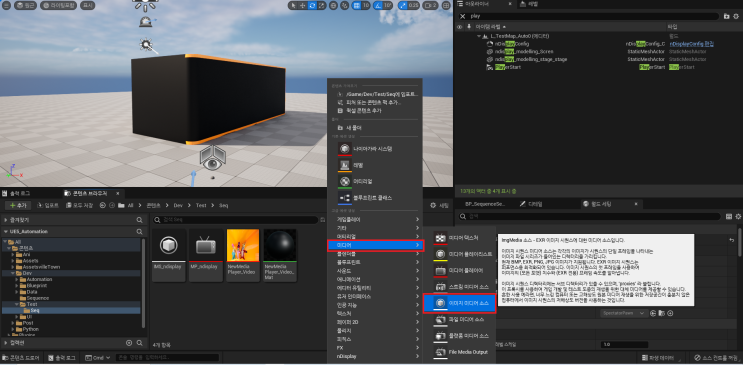Screen dimensions: 743x365
Task: Open the Lit (라이팅포함) view mode dropdown
Action: pos(59,5)
